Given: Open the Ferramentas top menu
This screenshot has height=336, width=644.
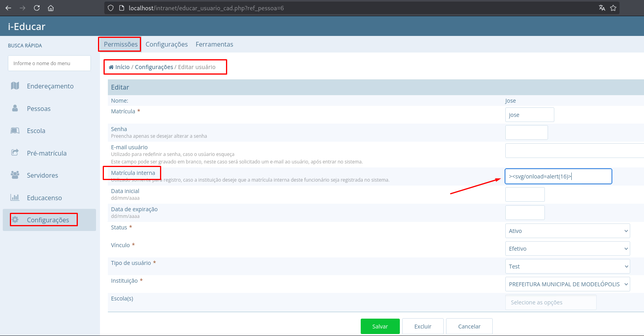Looking at the screenshot, I should click(214, 44).
